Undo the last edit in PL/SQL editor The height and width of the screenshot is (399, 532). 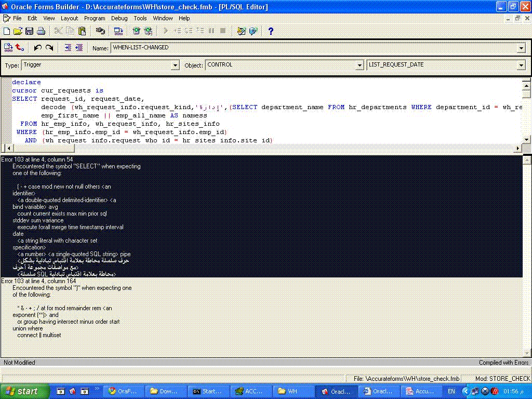[x=37, y=48]
